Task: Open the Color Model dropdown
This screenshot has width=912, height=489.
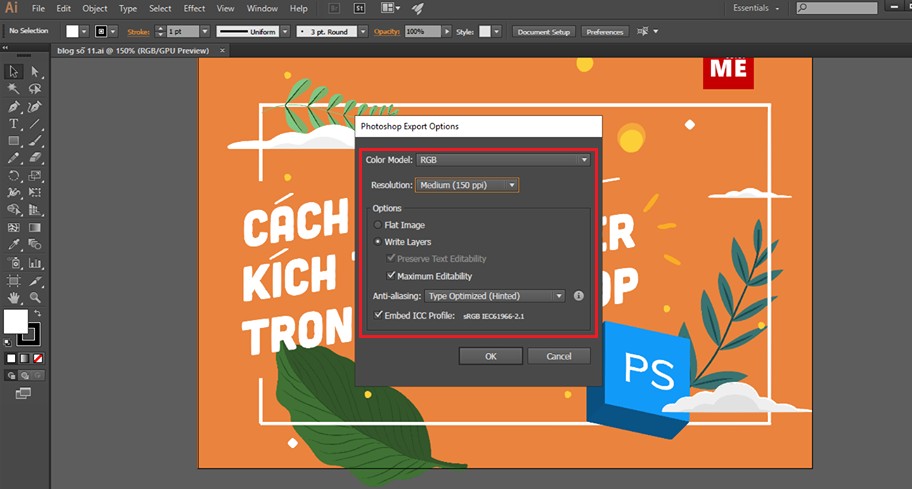Action: (x=502, y=160)
